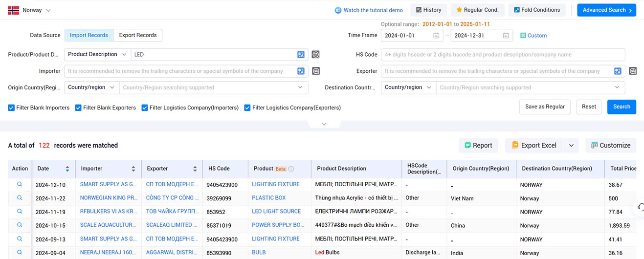The image size is (644, 259).
Task: Sort by the Importer column
Action: tap(133, 169)
